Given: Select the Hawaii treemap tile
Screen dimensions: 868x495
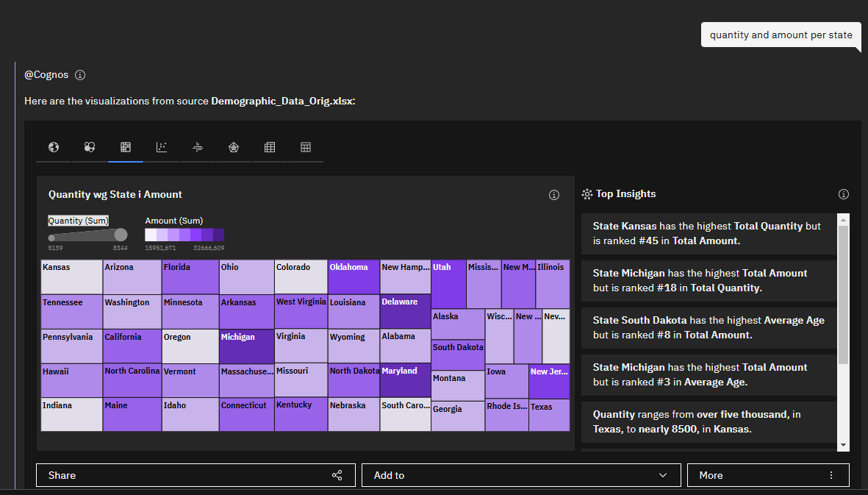Looking at the screenshot, I should coord(72,381).
